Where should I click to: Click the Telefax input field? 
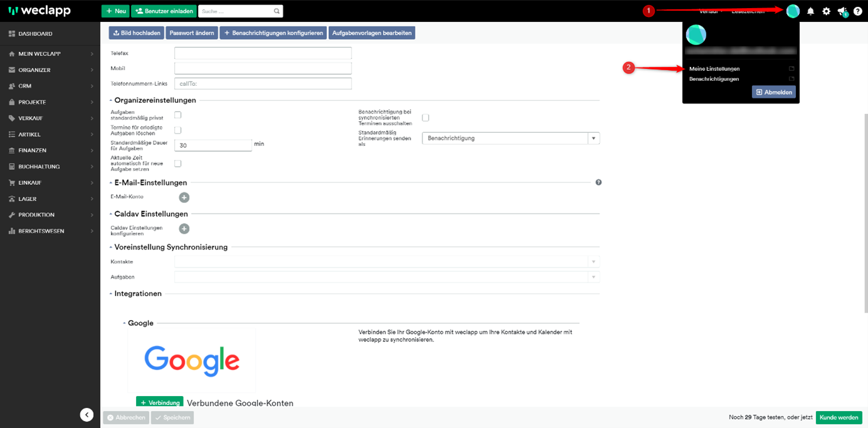(x=263, y=53)
